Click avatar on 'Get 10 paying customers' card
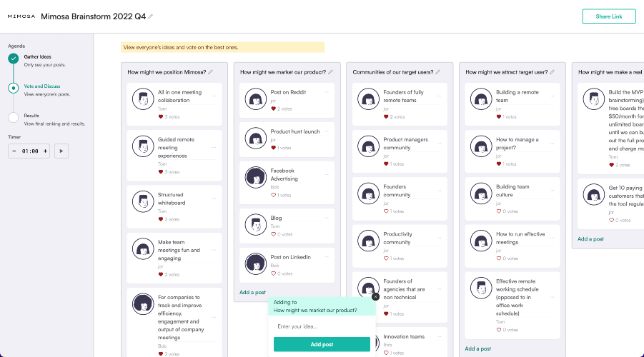This screenshot has width=644, height=357. point(593,194)
